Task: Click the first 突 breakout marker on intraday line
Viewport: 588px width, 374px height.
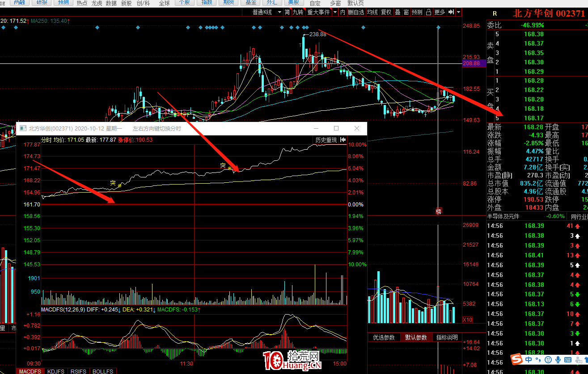Action: point(113,183)
